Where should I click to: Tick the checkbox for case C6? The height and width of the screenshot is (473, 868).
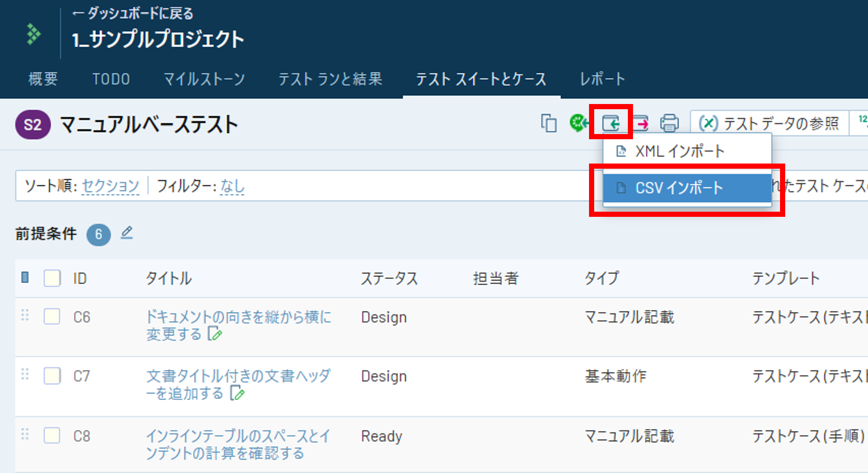point(52,316)
